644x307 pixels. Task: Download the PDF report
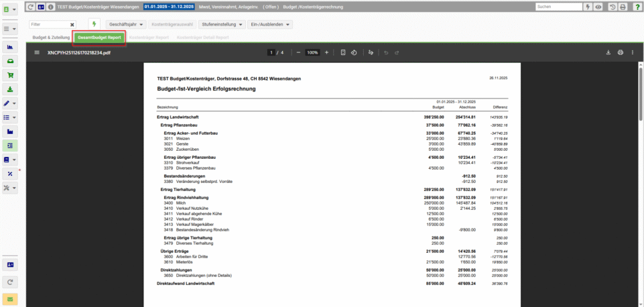tap(608, 52)
